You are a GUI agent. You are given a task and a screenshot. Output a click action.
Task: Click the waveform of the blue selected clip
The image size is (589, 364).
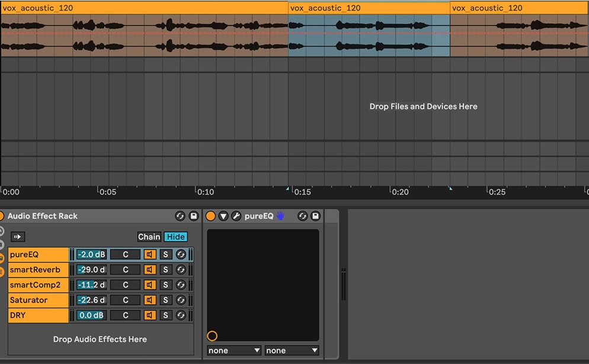[369, 36]
